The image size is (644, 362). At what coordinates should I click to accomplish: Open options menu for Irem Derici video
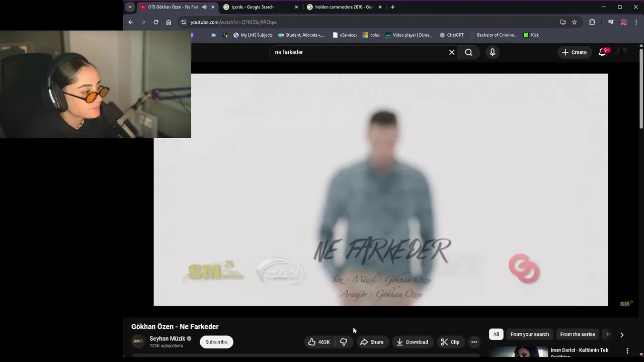627,351
